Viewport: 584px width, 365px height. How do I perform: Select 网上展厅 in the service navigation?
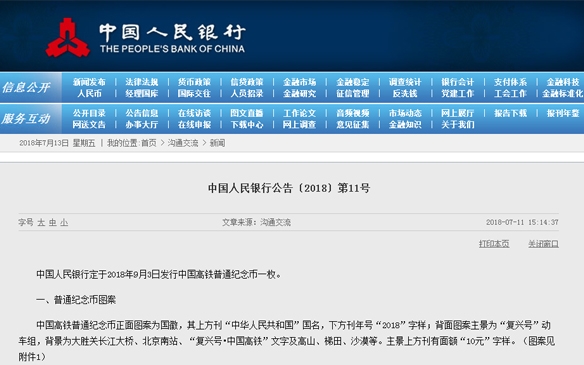457,113
